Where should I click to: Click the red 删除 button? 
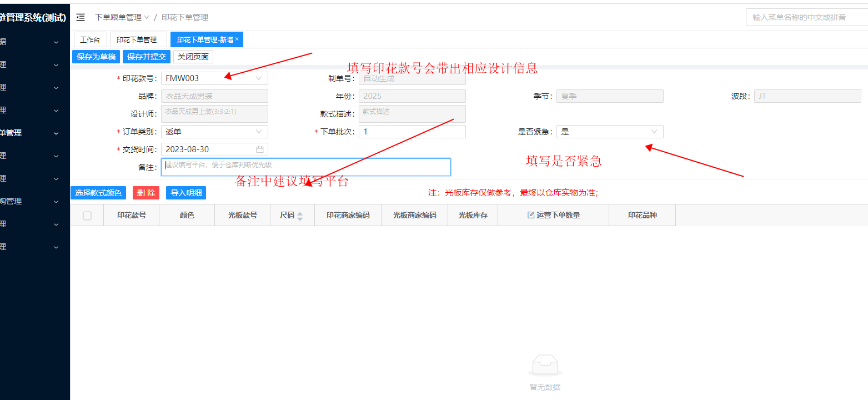coord(145,193)
